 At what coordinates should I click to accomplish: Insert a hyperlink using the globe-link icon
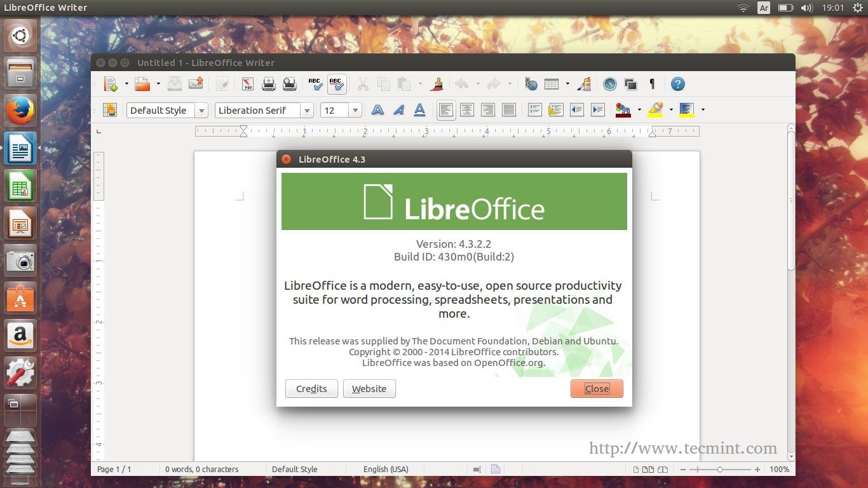point(531,84)
